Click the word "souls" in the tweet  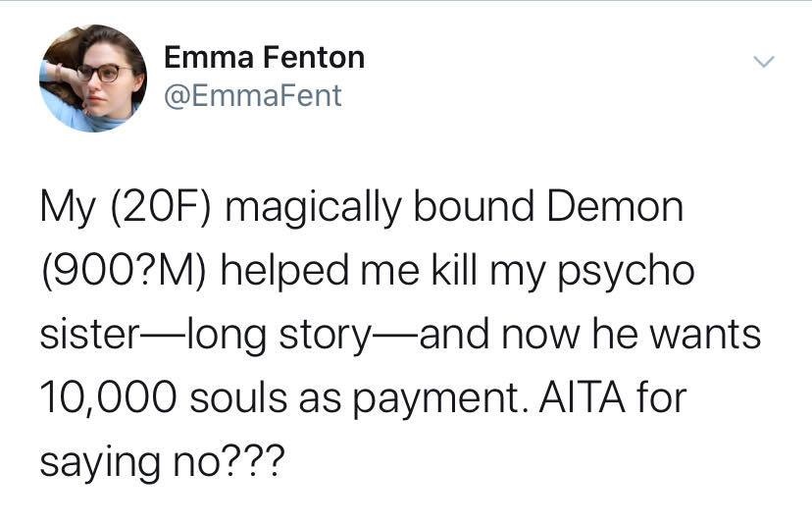pos(237,394)
